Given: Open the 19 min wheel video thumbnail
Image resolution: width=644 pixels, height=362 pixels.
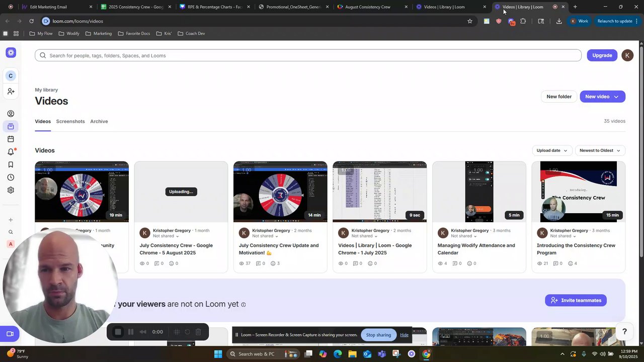Looking at the screenshot, I should coord(82,192).
